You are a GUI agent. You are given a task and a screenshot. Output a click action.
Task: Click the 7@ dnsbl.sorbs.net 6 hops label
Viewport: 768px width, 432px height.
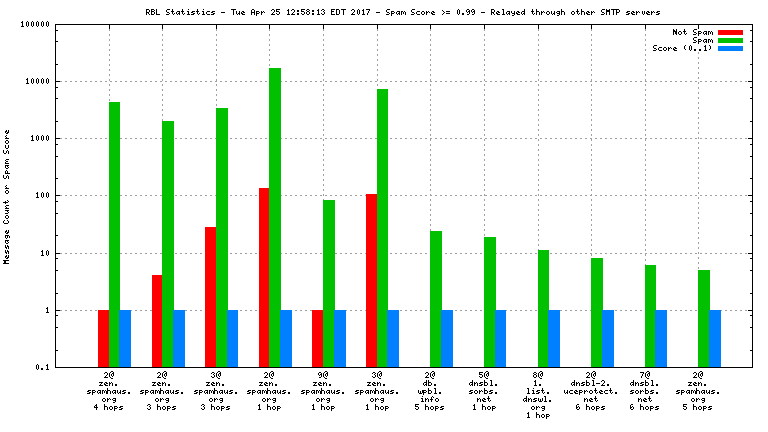pos(645,391)
